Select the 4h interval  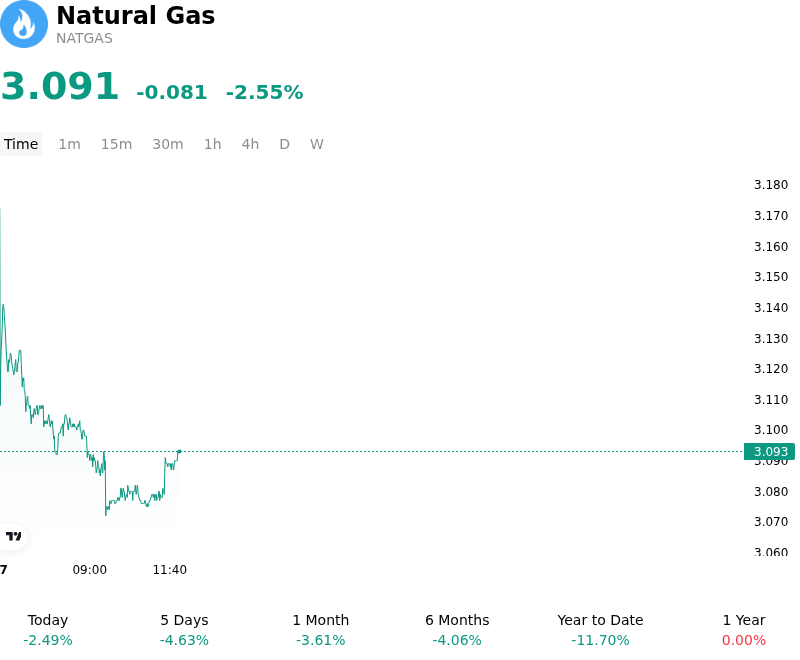(x=250, y=144)
